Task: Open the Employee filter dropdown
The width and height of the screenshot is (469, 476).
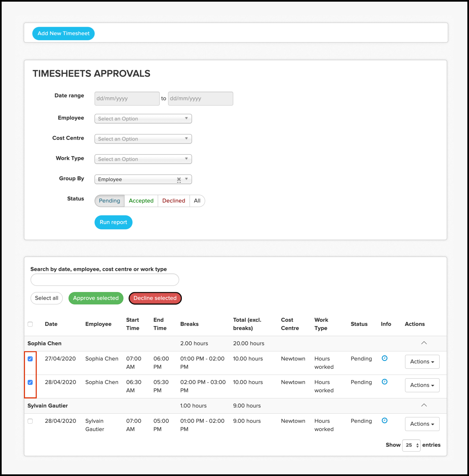Action: pyautogui.click(x=143, y=119)
